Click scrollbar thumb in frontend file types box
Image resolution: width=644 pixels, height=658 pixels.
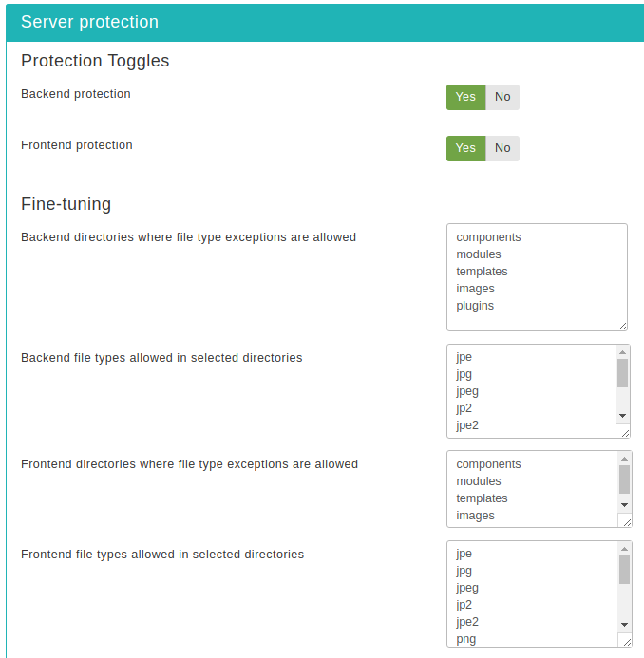point(624,570)
